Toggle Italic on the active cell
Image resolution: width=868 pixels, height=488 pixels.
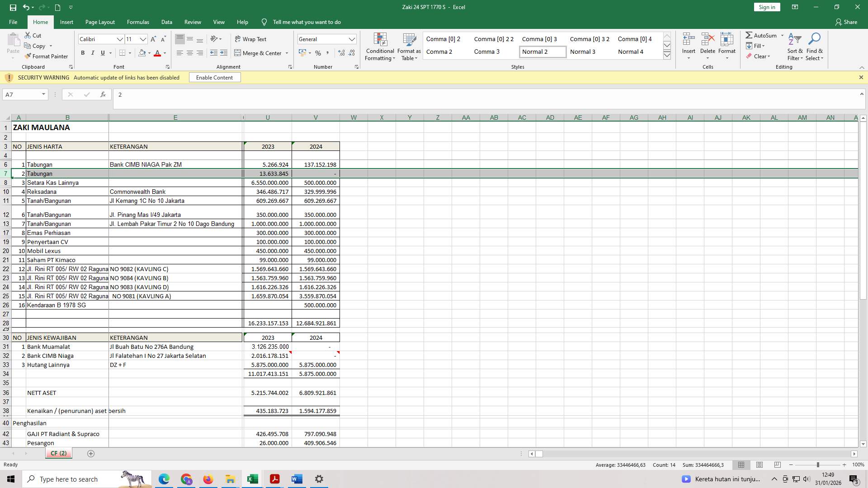93,53
